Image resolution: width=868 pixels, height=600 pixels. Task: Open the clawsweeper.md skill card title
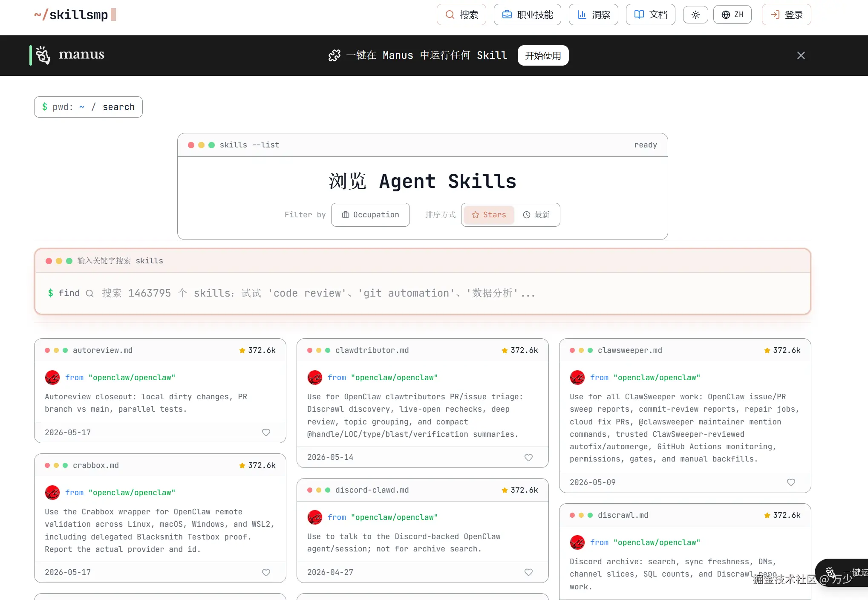(630, 350)
